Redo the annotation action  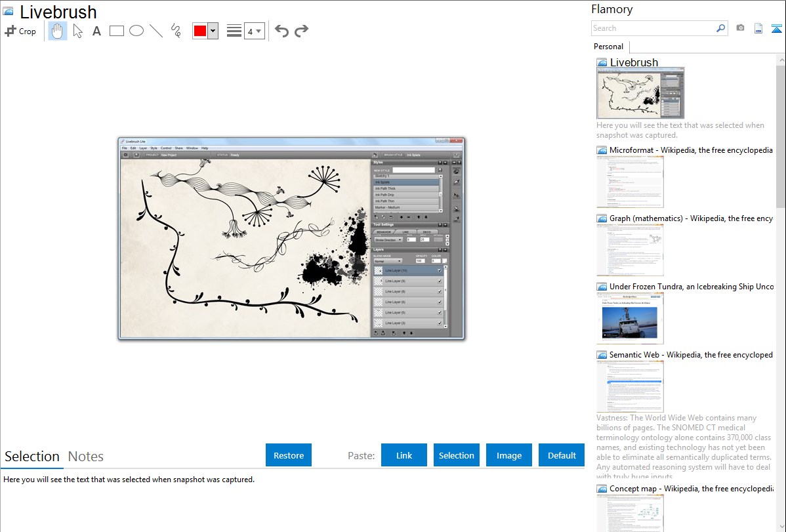click(x=301, y=31)
